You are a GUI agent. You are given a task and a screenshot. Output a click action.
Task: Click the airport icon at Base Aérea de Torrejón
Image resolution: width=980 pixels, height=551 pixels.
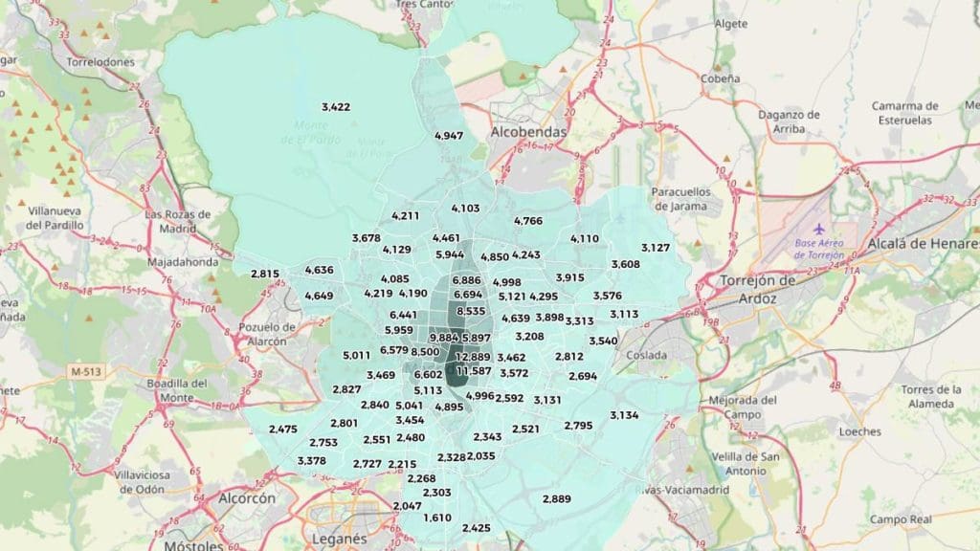click(x=820, y=231)
